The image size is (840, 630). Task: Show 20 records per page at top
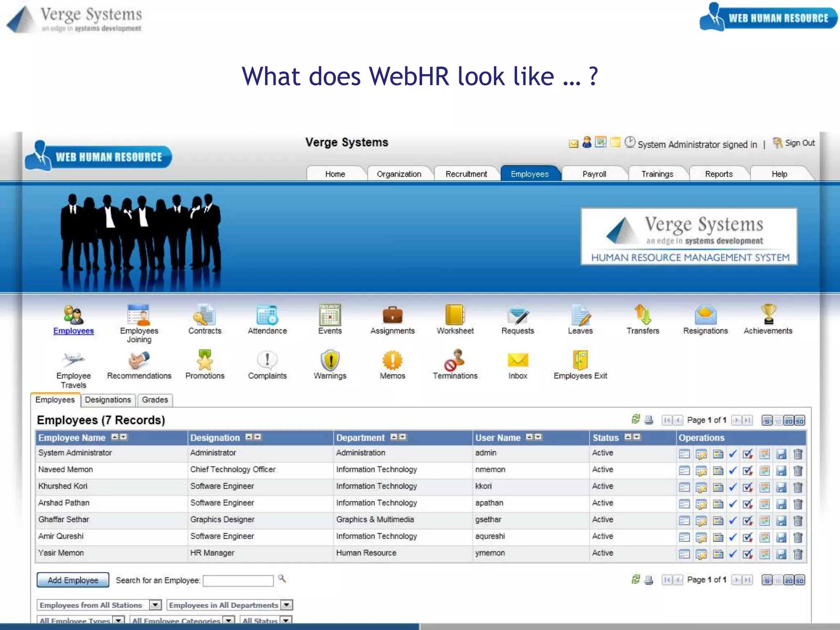(x=789, y=420)
